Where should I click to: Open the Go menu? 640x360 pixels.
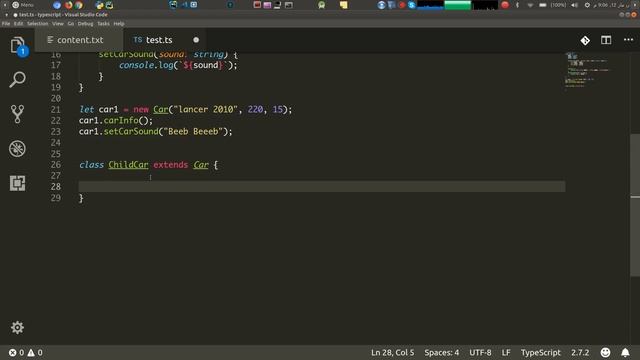pyautogui.click(x=71, y=24)
